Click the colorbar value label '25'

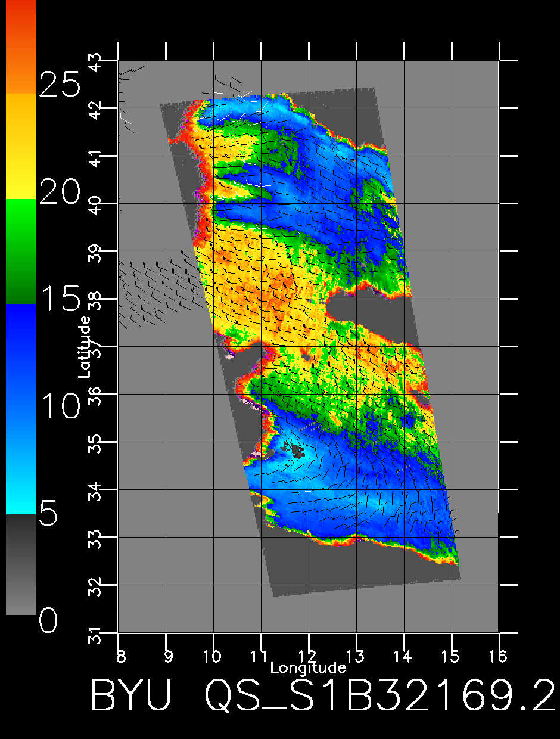60,83
